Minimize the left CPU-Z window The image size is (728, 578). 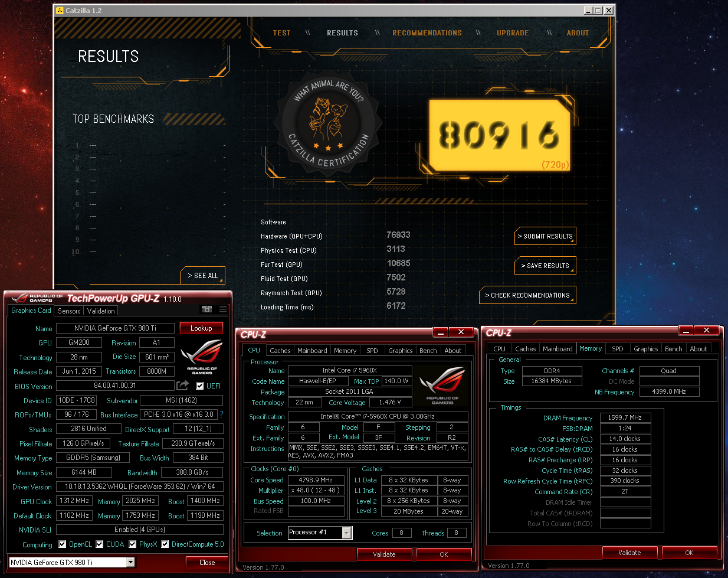pyautogui.click(x=441, y=332)
